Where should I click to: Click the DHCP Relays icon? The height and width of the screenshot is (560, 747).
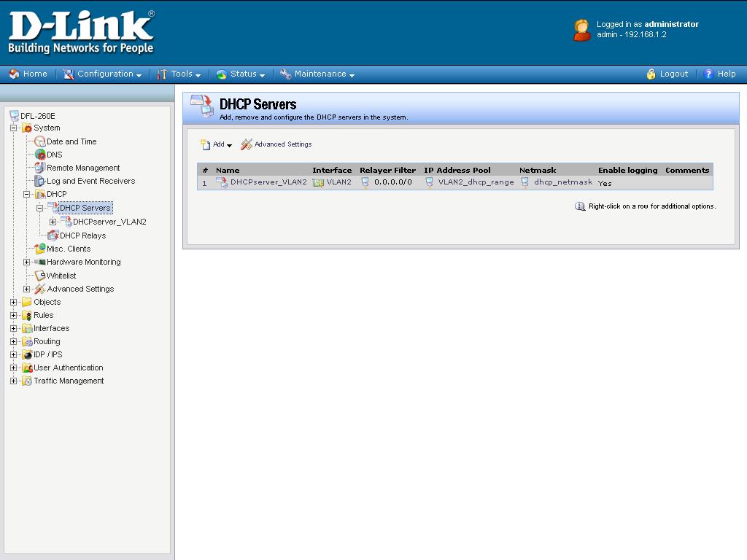coord(53,236)
